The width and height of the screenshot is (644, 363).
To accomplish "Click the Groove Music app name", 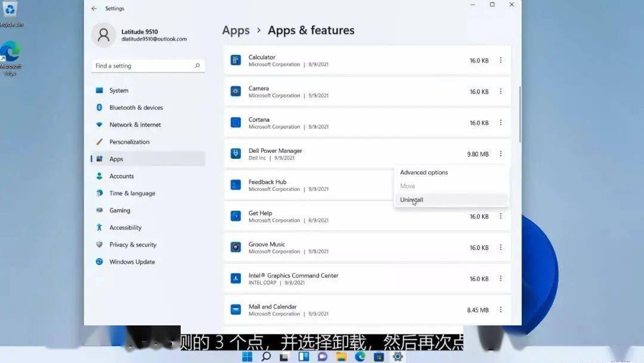I will point(267,244).
